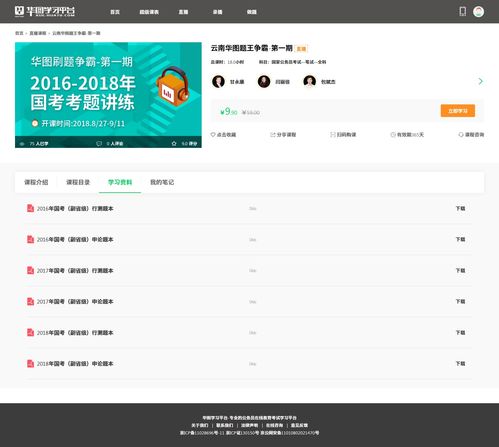499x447 pixels.
Task: Click course title 云南华图题王争霸·第一期
Action: click(252, 48)
